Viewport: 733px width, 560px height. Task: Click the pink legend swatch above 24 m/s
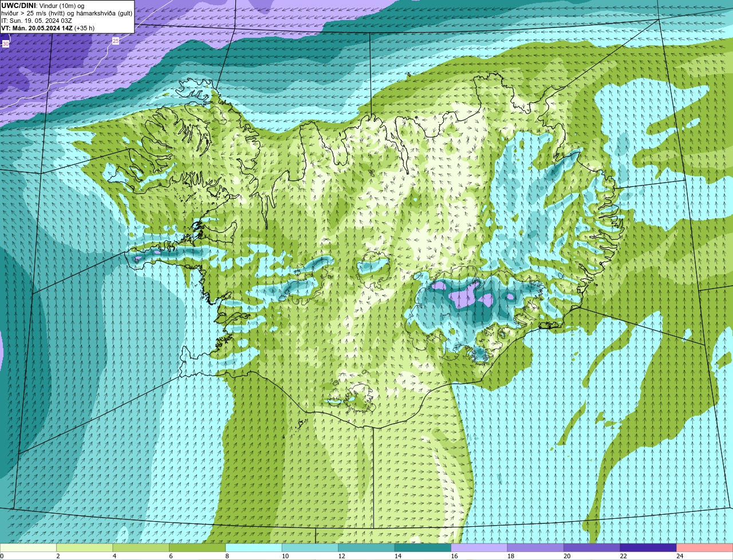pyautogui.click(x=705, y=548)
